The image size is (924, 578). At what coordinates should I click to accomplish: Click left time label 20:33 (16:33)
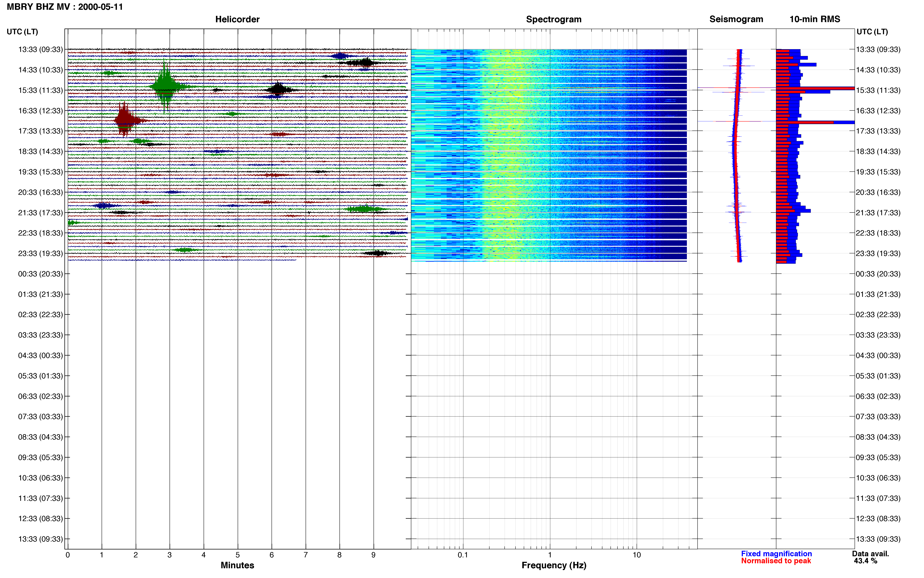41,192
